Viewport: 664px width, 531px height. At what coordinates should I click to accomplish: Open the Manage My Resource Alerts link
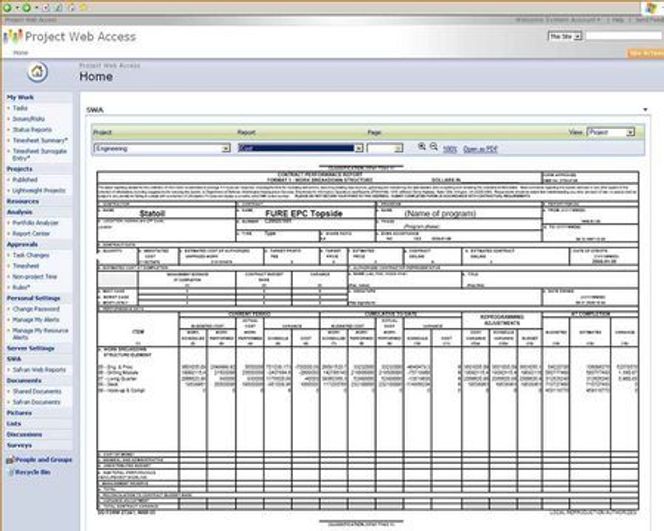pos(40,334)
